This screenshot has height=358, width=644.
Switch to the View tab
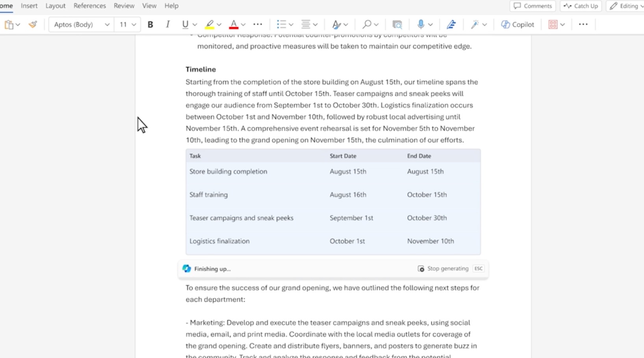click(x=149, y=6)
